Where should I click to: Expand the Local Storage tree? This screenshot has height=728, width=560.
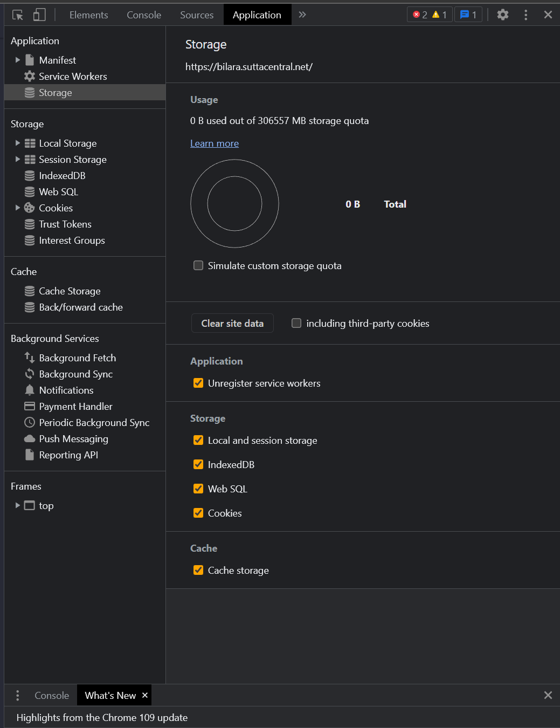tap(18, 143)
